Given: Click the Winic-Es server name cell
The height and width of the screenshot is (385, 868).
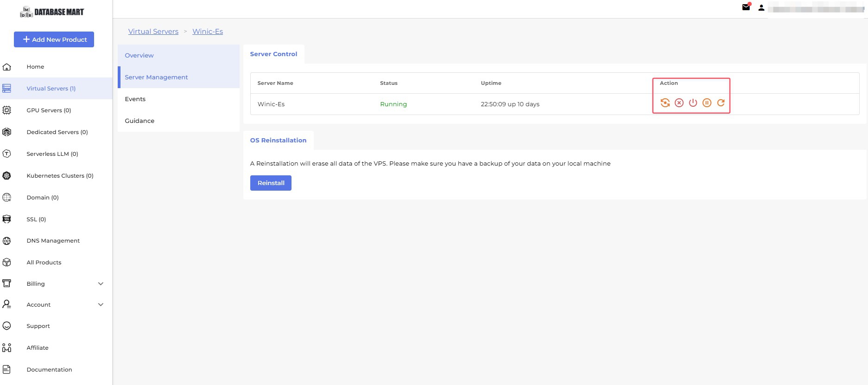Looking at the screenshot, I should [x=271, y=104].
